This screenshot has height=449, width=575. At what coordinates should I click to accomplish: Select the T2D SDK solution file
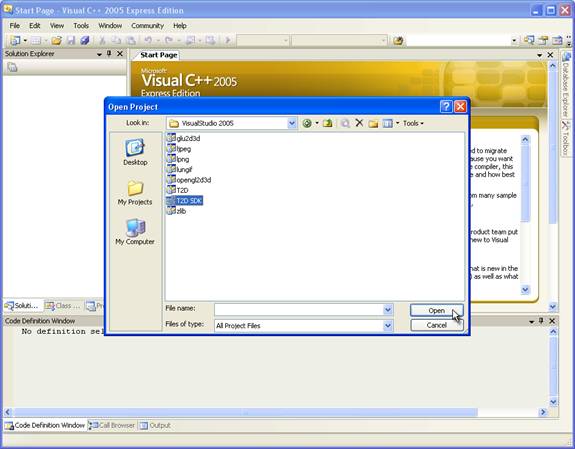(184, 201)
